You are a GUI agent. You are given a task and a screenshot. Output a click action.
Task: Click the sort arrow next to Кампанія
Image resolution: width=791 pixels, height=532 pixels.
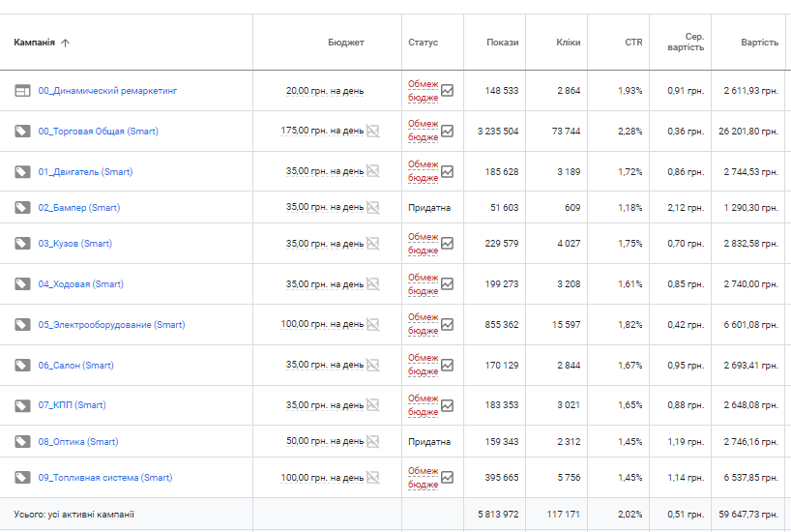point(66,43)
